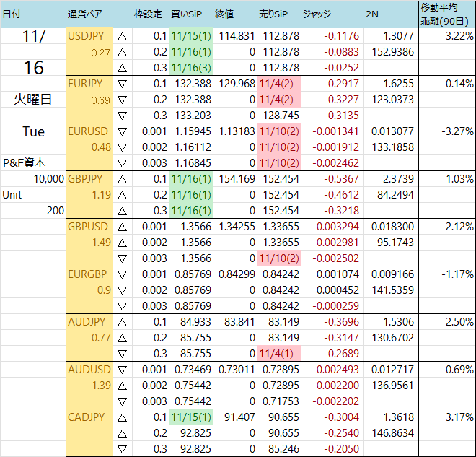
Task: Select the GBPJPY currency pair cell
Action: [89, 179]
